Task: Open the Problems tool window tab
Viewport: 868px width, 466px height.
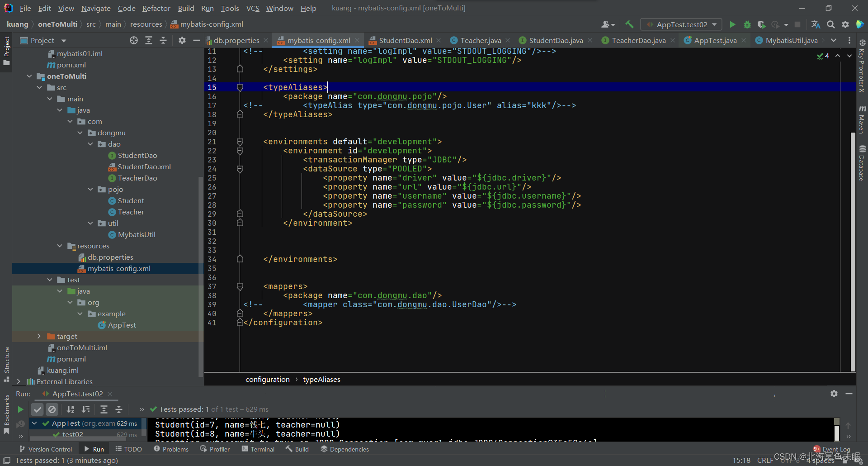Action: point(171,449)
